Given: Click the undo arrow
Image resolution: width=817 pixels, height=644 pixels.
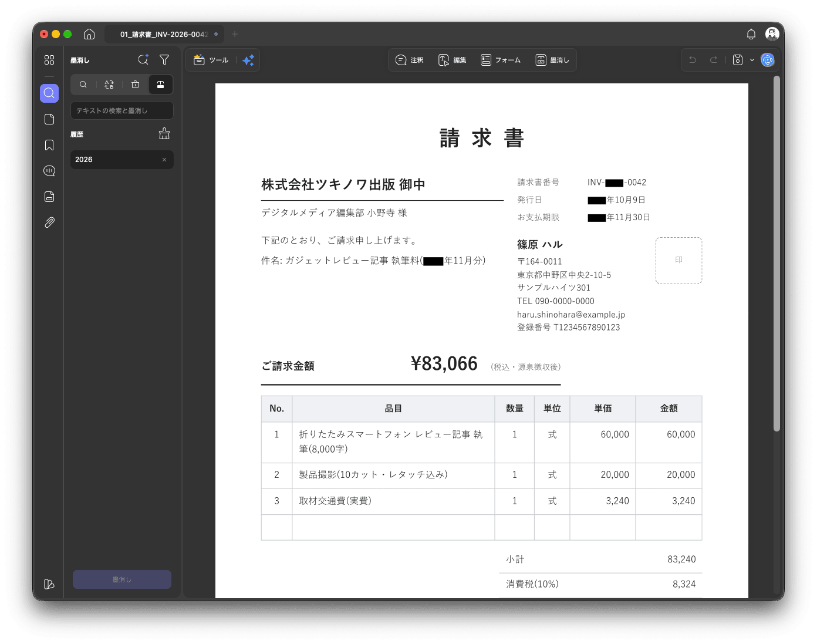Looking at the screenshot, I should tap(693, 60).
